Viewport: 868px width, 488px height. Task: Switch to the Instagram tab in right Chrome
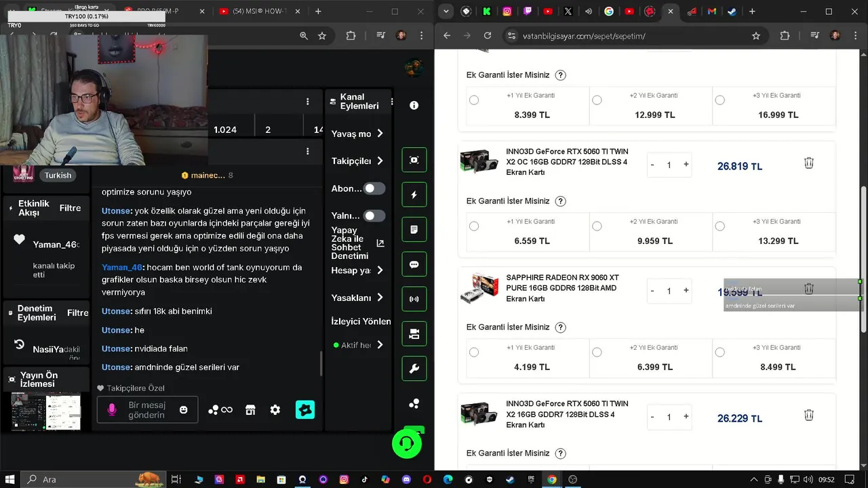507,12
